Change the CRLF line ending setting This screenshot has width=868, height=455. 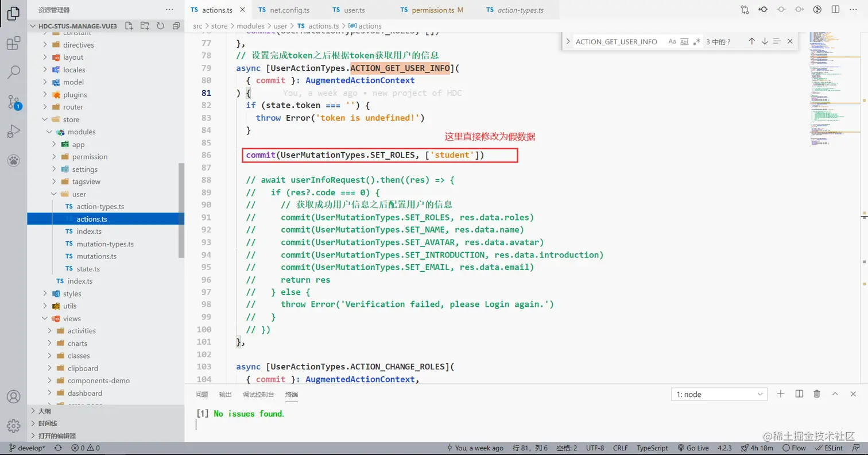click(x=621, y=448)
